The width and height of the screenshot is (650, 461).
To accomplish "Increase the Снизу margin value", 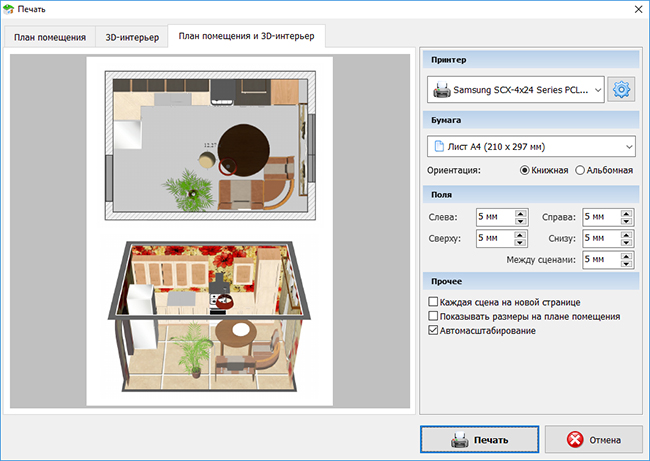I will [626, 235].
